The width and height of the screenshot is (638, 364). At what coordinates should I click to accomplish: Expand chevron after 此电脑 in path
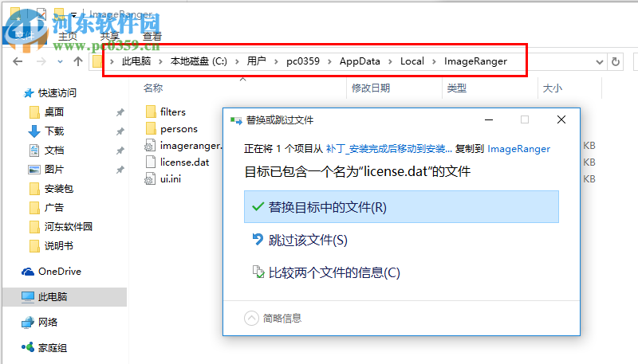point(161,62)
